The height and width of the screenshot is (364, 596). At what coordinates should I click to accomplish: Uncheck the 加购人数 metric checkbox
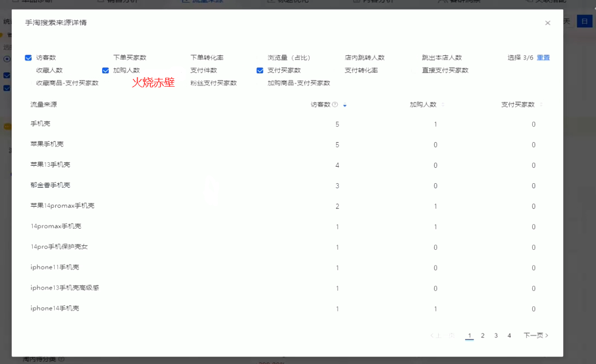105,70
